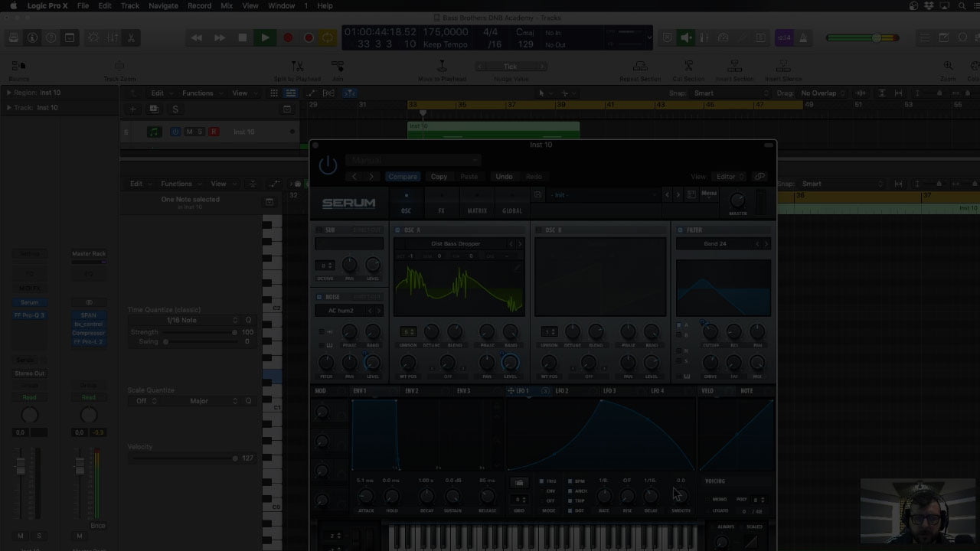980x551 pixels.
Task: Open the Apple menu
Action: click(x=12, y=5)
